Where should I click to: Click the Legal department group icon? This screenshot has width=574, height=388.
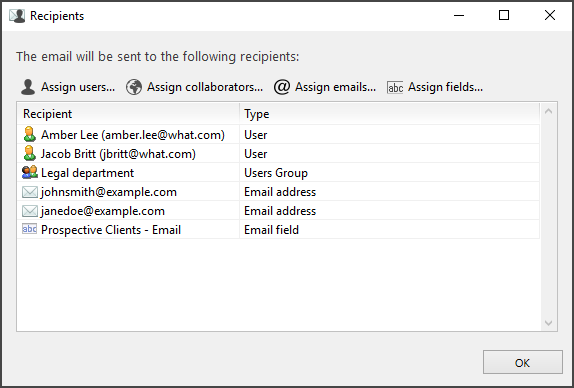coord(30,172)
